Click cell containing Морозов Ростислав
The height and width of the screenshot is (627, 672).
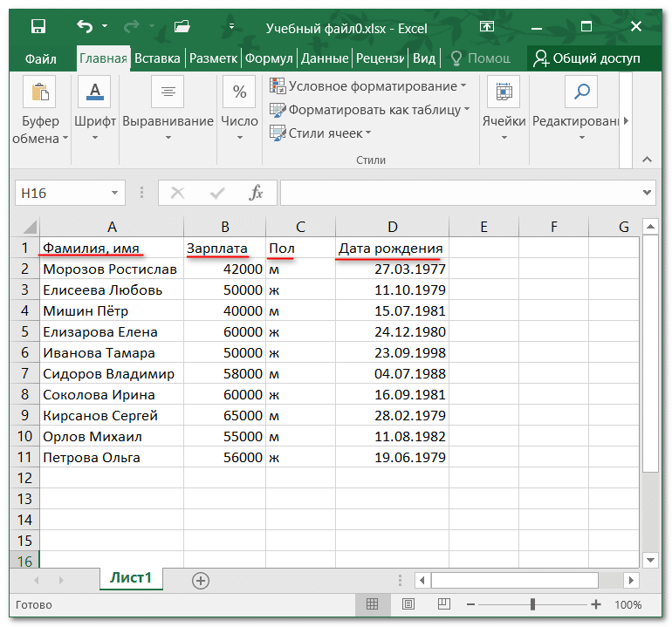(x=112, y=269)
